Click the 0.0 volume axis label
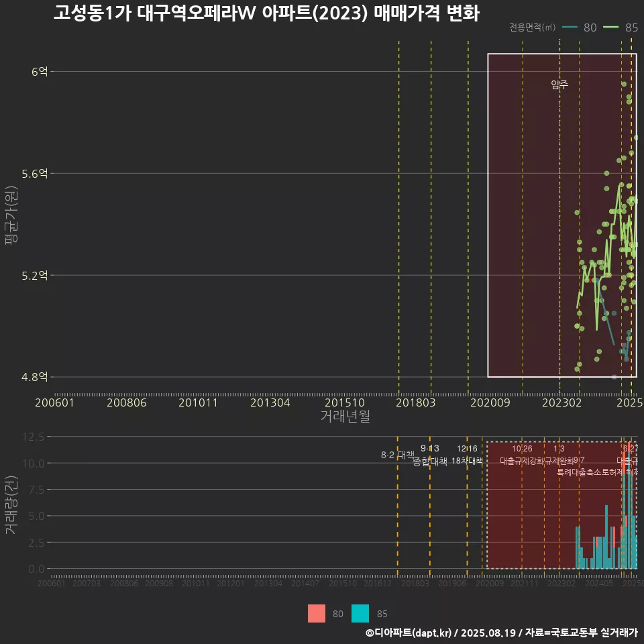 (36, 569)
